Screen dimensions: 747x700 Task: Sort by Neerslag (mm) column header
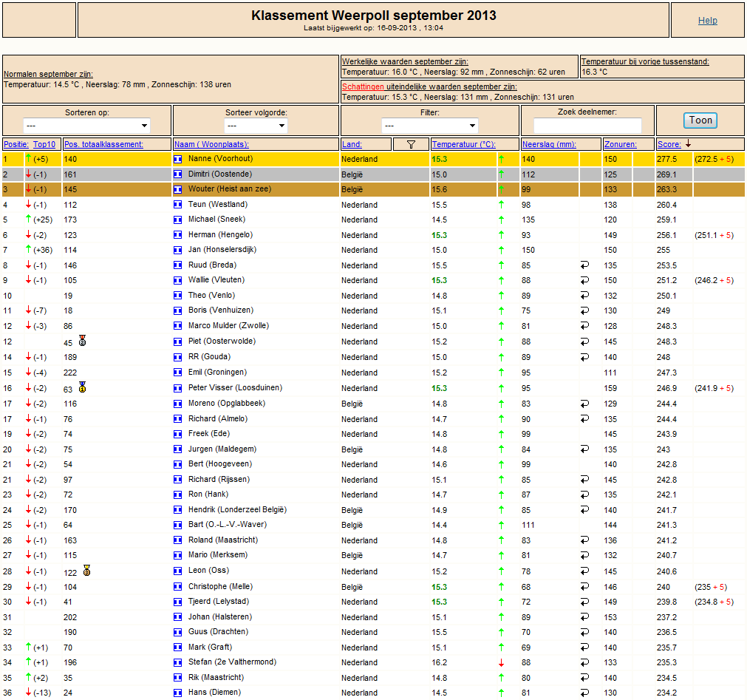(x=549, y=144)
